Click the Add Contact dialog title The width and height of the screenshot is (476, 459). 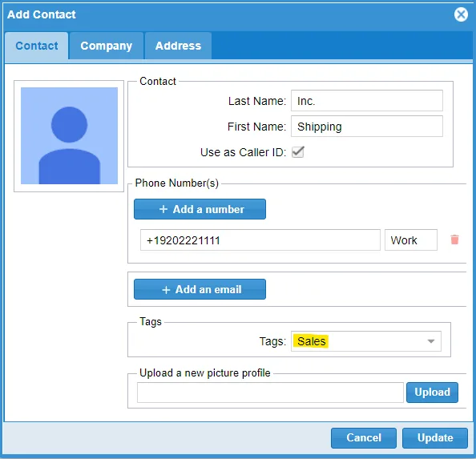42,14
